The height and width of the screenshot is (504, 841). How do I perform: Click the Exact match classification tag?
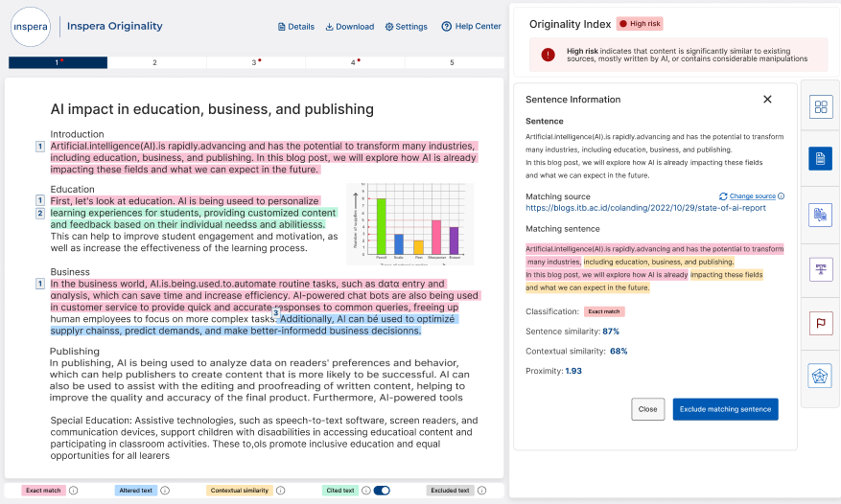click(604, 311)
